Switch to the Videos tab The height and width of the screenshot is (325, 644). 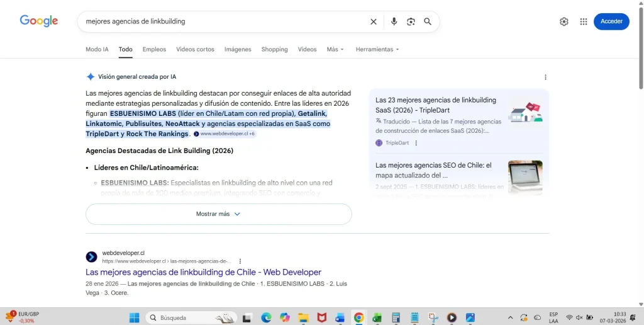(307, 49)
